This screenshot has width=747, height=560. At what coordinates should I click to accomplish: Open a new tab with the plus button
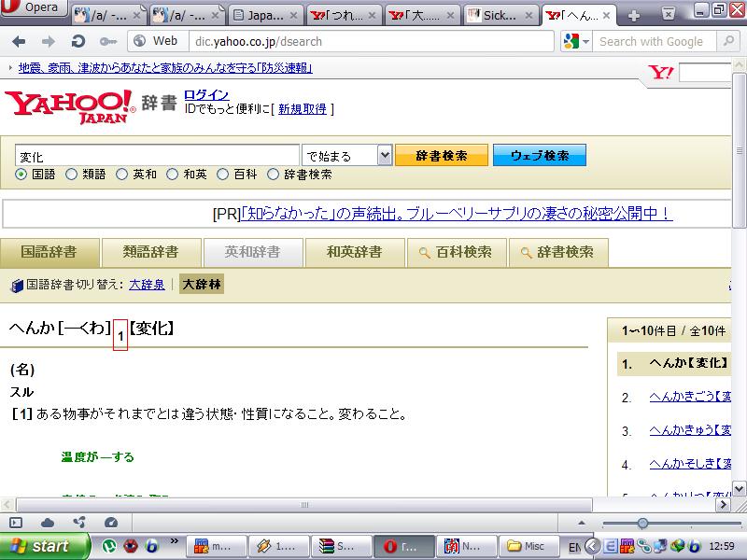click(634, 16)
